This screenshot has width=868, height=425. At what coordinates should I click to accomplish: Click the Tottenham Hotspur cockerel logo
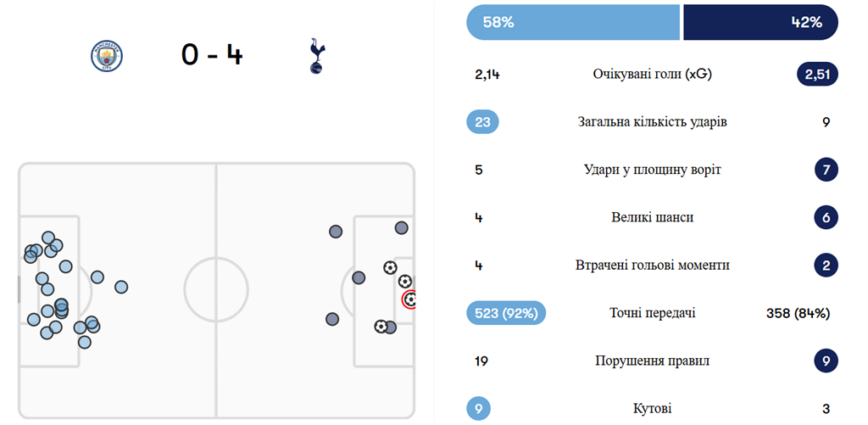[x=318, y=56]
